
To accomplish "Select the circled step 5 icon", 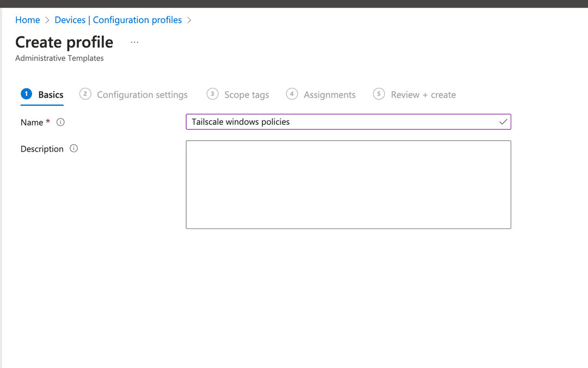I will (378, 94).
